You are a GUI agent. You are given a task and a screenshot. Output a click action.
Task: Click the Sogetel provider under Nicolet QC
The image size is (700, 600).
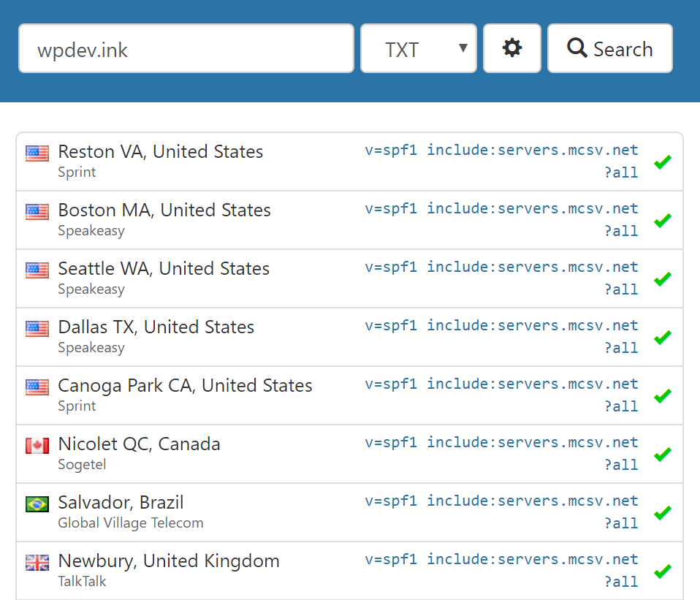pos(82,465)
